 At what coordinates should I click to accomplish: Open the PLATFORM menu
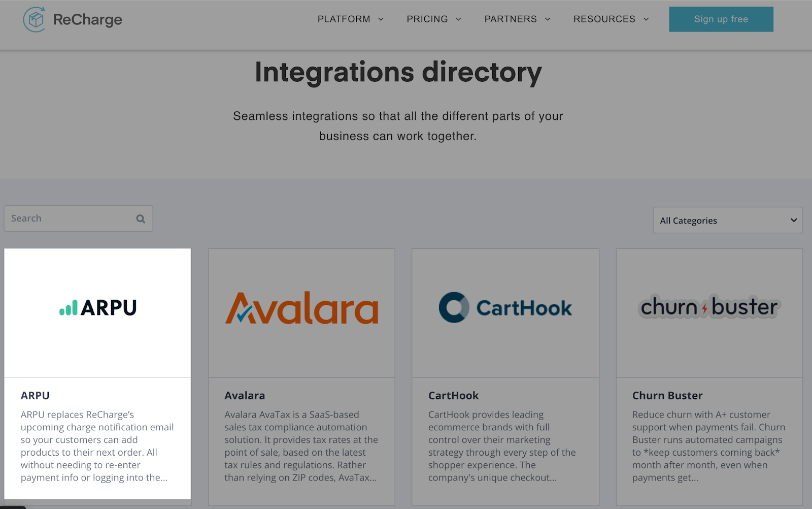tap(344, 19)
